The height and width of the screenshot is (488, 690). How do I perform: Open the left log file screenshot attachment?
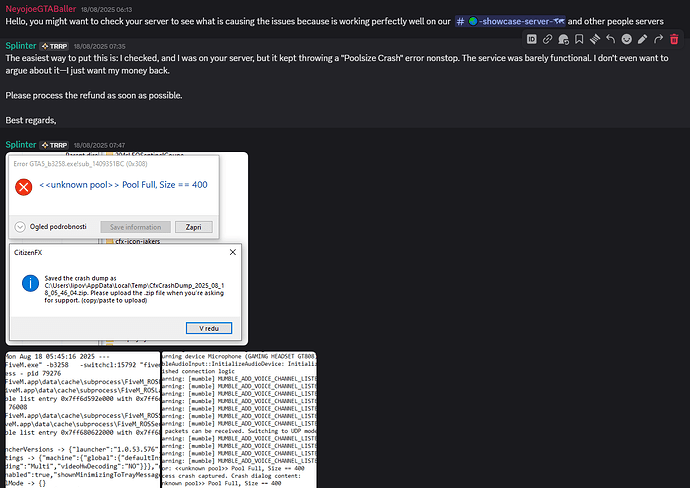pos(83,420)
